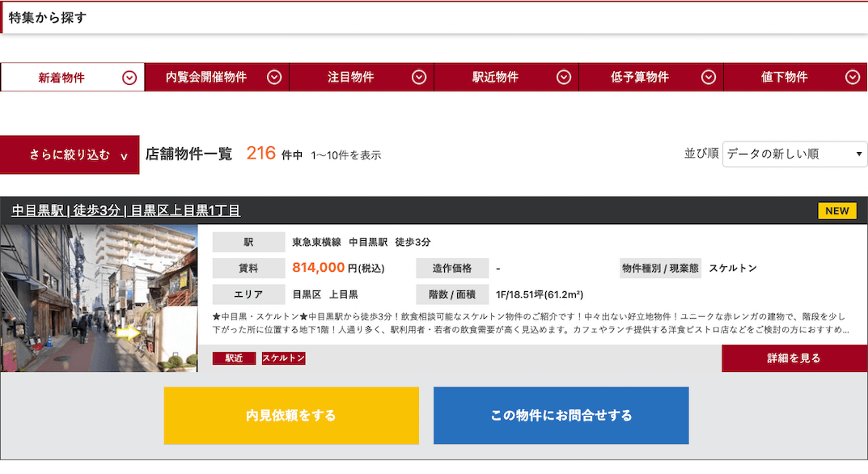Select the 低予算物件 category tab

coord(639,78)
